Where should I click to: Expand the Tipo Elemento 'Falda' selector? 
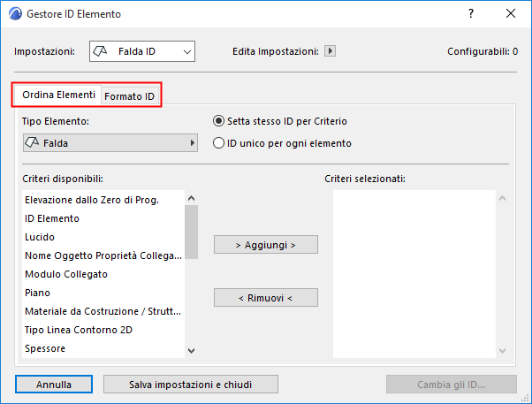point(110,142)
